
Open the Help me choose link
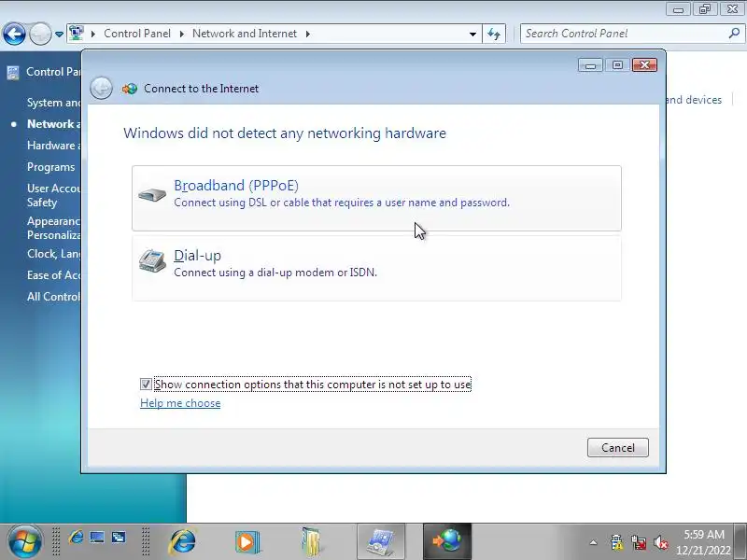180,403
